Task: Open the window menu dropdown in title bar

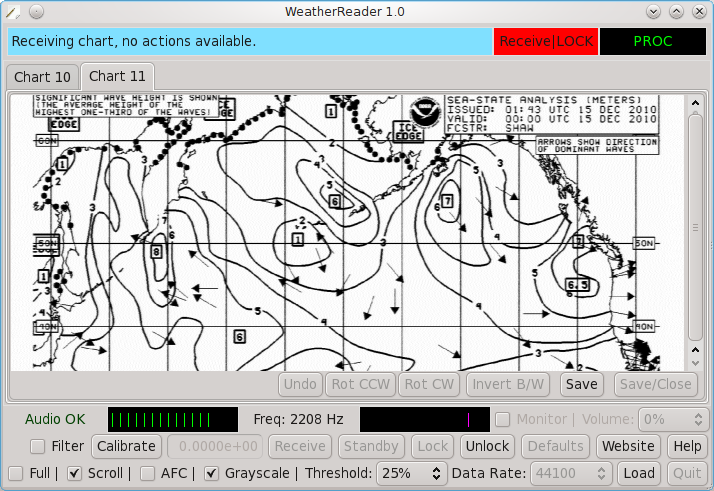Action: tap(36, 11)
